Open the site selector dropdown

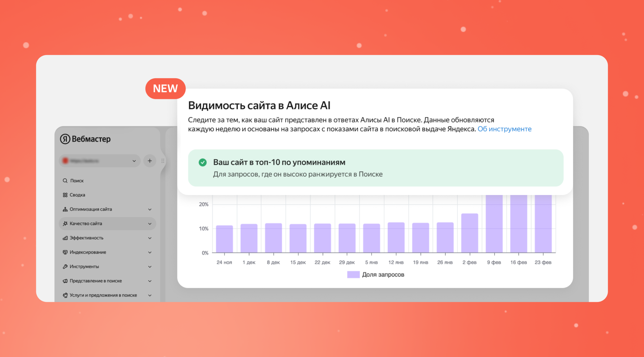(100, 161)
